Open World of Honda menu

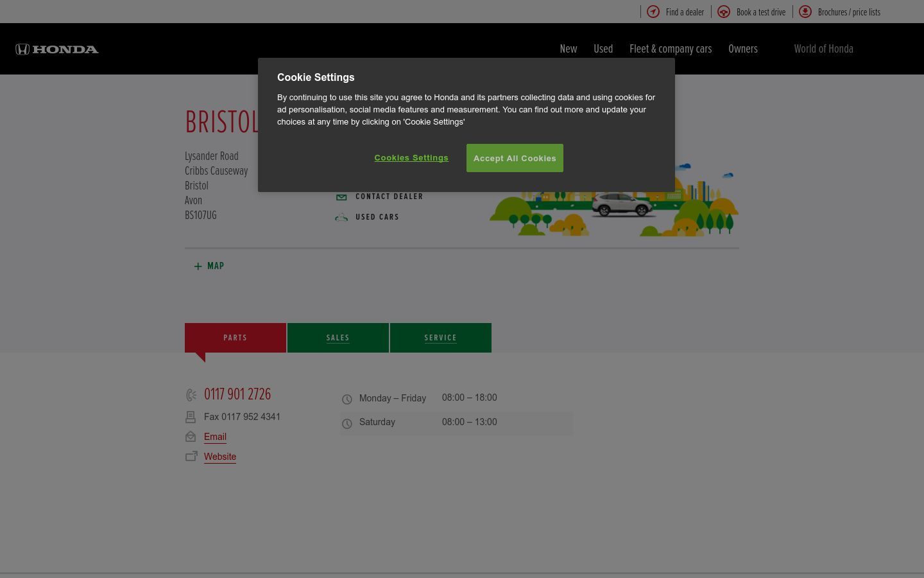[x=823, y=49]
